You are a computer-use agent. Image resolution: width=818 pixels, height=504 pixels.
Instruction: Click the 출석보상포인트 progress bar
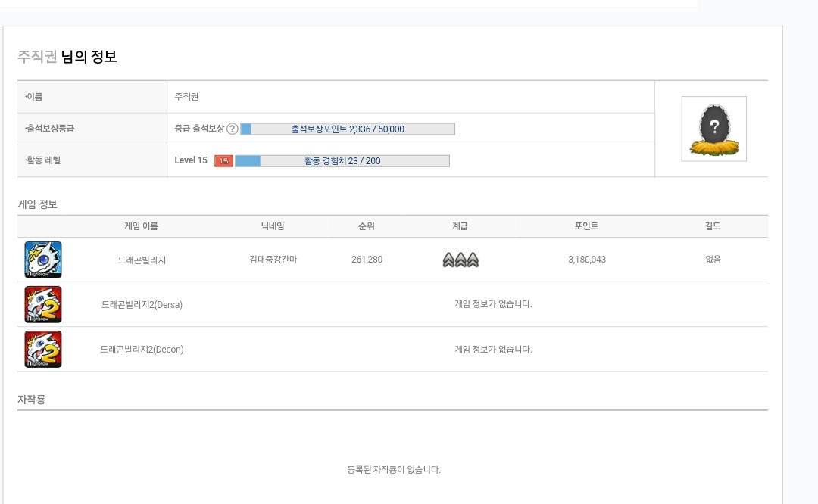click(x=348, y=129)
